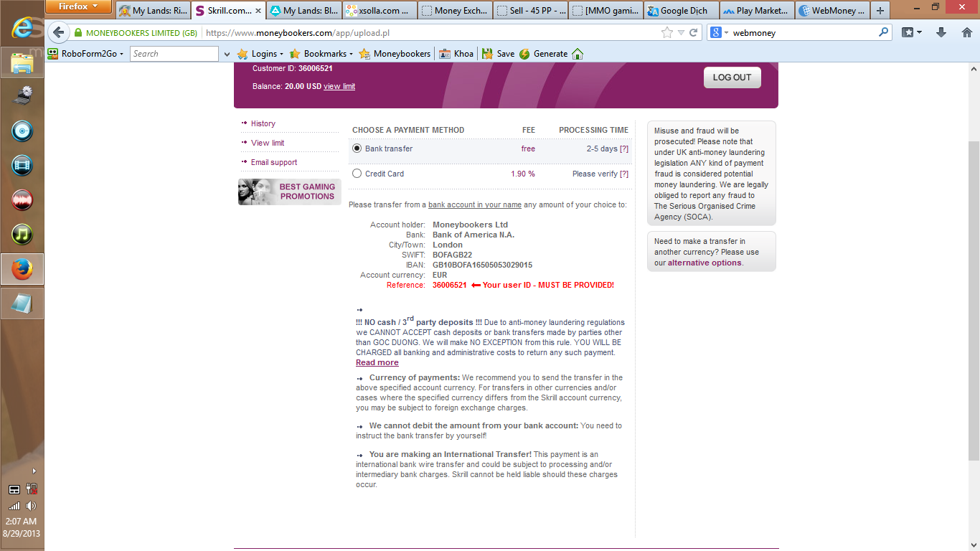The width and height of the screenshot is (980, 551).
Task: Open the notepad app icon in the taskbar
Action: click(x=22, y=303)
